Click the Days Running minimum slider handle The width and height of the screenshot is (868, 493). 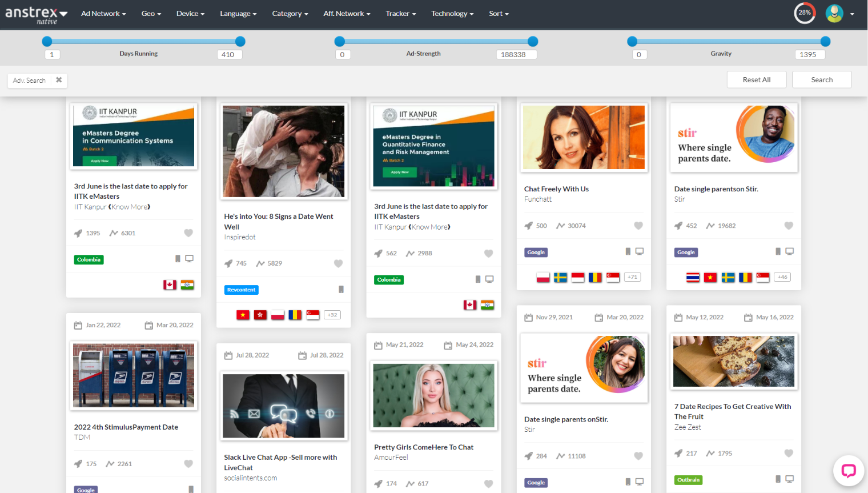(x=47, y=41)
